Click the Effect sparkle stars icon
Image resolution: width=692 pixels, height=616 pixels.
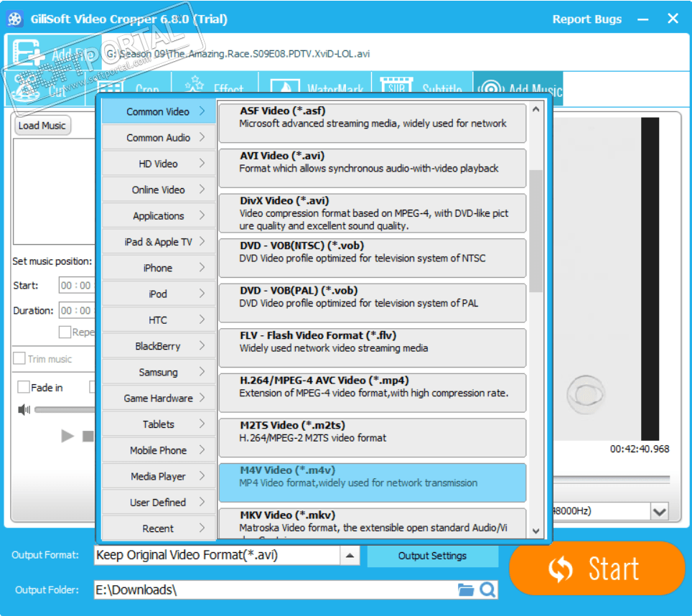195,83
